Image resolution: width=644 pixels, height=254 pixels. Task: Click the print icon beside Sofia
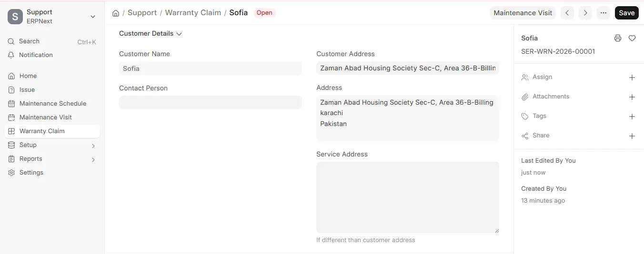(x=618, y=38)
